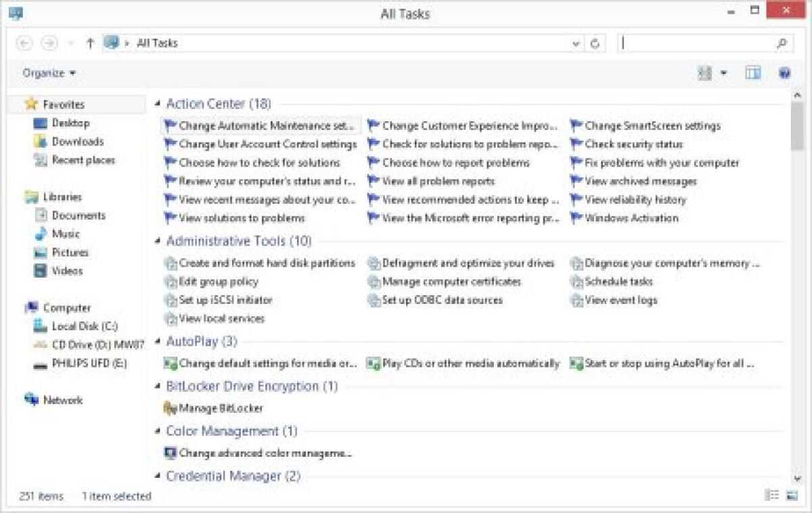
Task: Click the Back navigation arrow
Action: coord(24,43)
